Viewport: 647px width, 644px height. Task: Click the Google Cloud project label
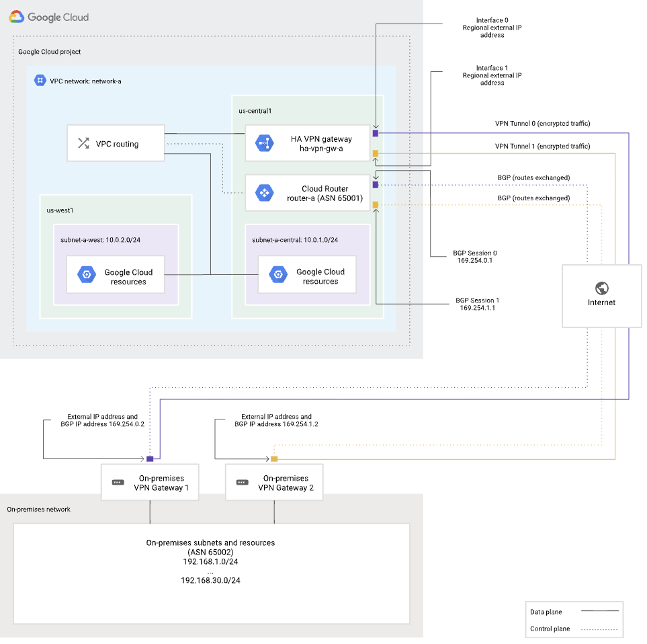click(x=50, y=52)
